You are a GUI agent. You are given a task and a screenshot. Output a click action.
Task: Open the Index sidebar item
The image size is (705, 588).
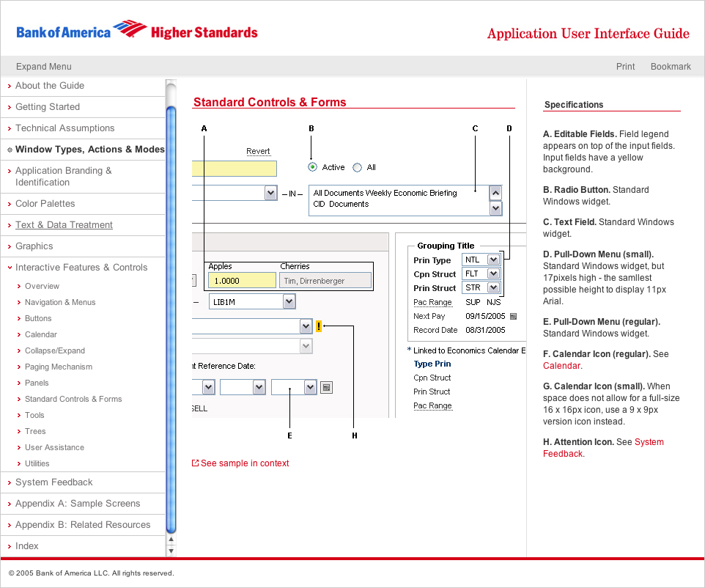coord(27,545)
